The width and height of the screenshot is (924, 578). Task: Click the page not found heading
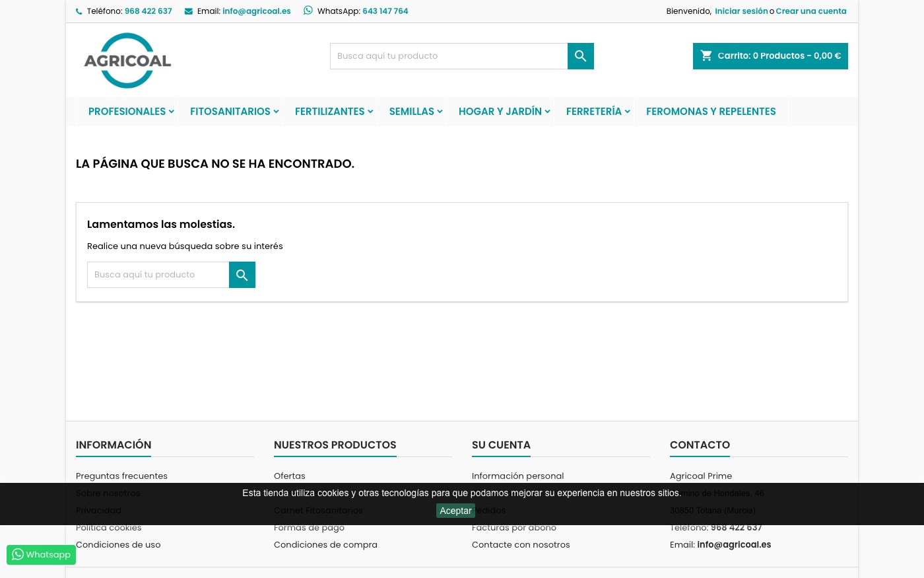click(x=215, y=164)
